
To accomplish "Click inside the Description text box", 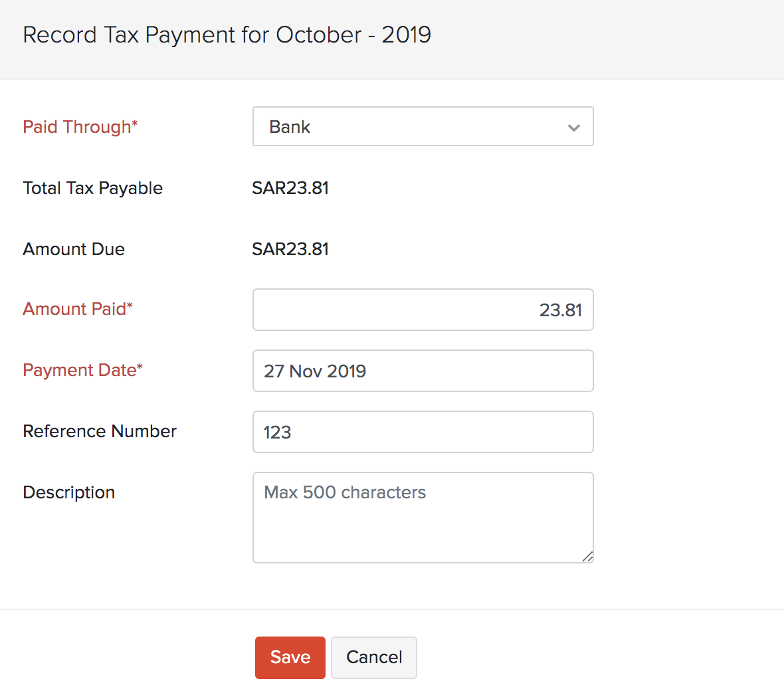I will click(x=423, y=518).
